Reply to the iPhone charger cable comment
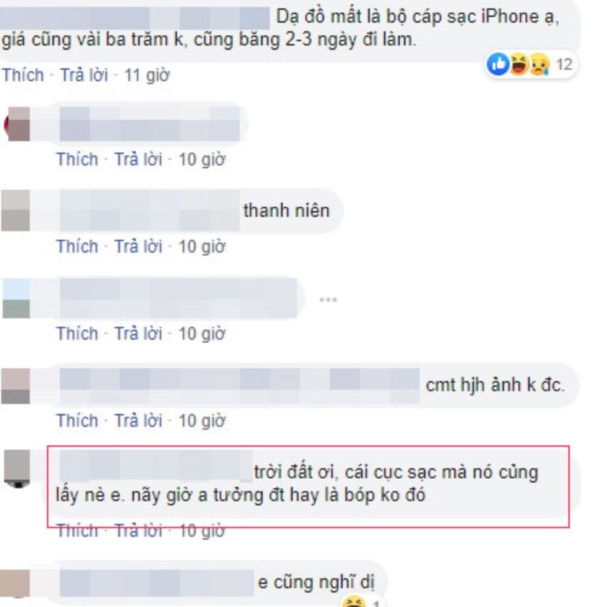 tap(84, 75)
